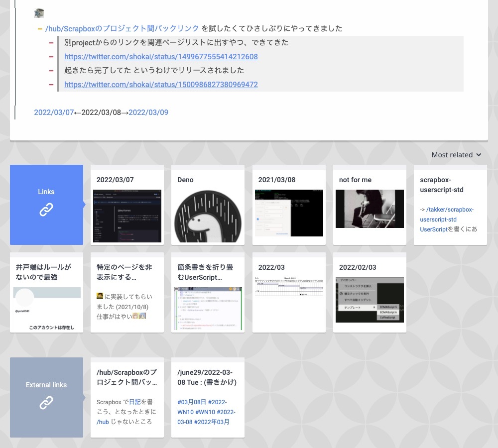Image resolution: width=498 pixels, height=448 pixels.
Task: Open the first twitter.com/shokai status link
Action: pyautogui.click(x=161, y=57)
